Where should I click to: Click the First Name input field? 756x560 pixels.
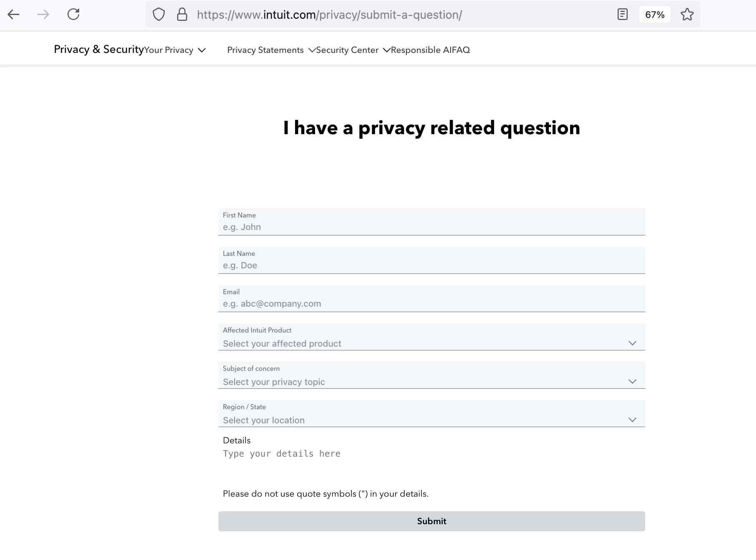coord(431,227)
